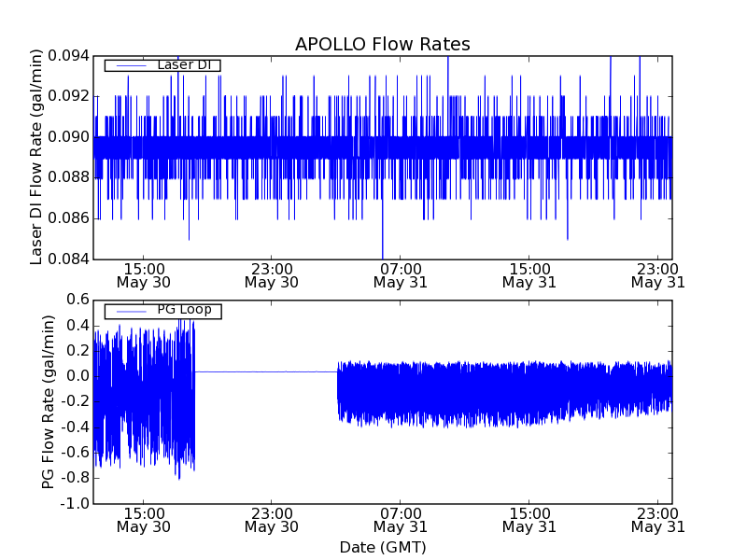Click the PG Flow Rate y-axis label

point(49,401)
